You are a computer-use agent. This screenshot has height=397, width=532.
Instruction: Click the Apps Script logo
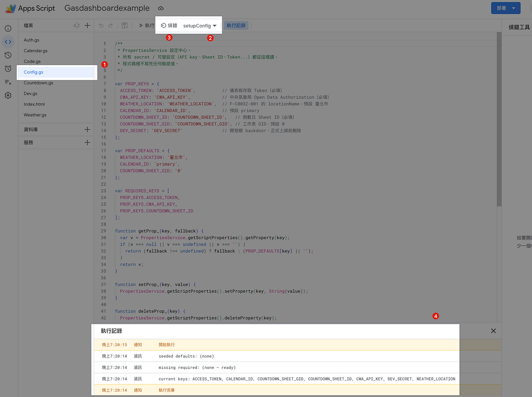[x=10, y=8]
